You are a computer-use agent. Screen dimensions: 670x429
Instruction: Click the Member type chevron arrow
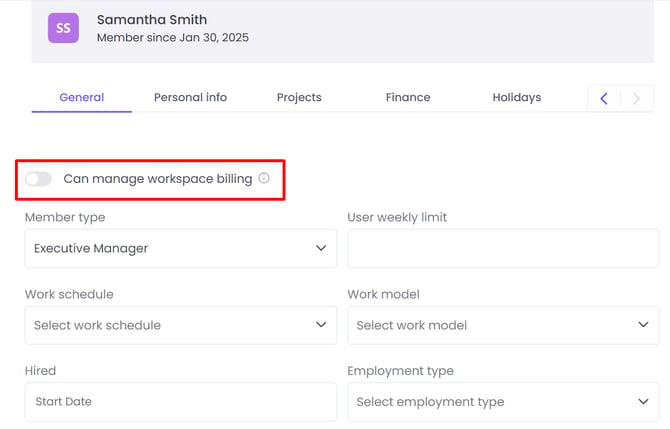(x=321, y=248)
